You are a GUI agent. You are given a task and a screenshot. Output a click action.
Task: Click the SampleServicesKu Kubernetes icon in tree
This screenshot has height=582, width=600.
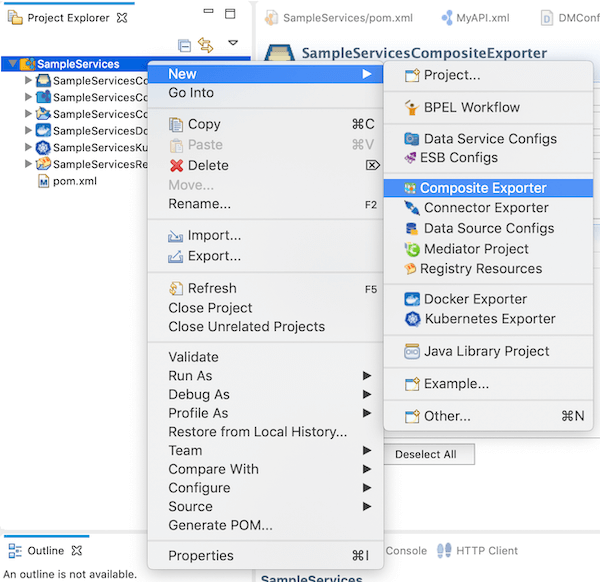point(43,147)
